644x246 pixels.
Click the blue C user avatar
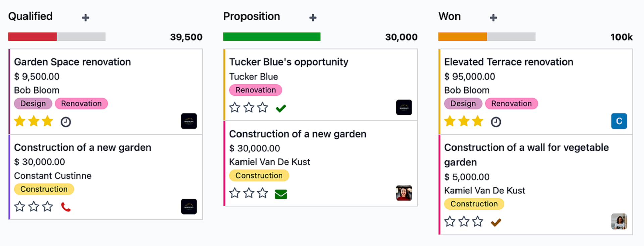click(619, 121)
